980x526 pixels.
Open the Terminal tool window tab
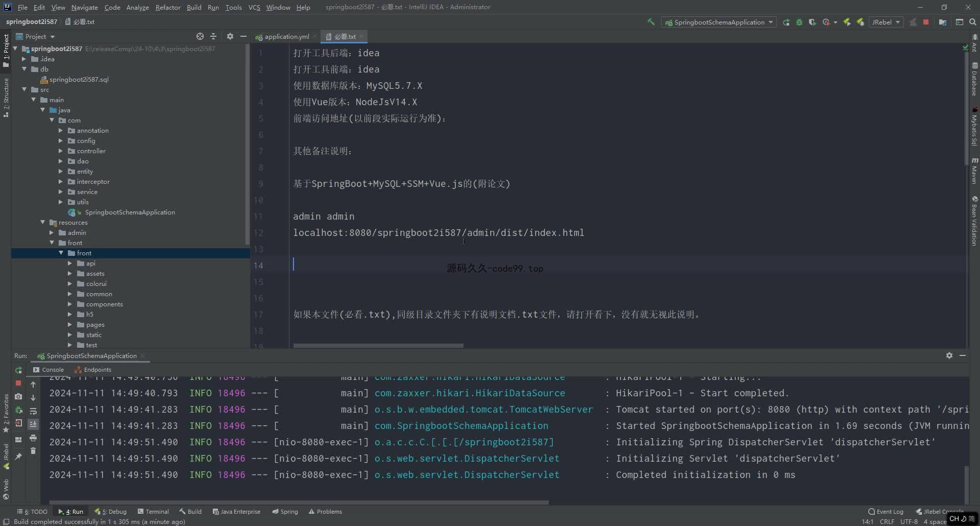pyautogui.click(x=153, y=511)
